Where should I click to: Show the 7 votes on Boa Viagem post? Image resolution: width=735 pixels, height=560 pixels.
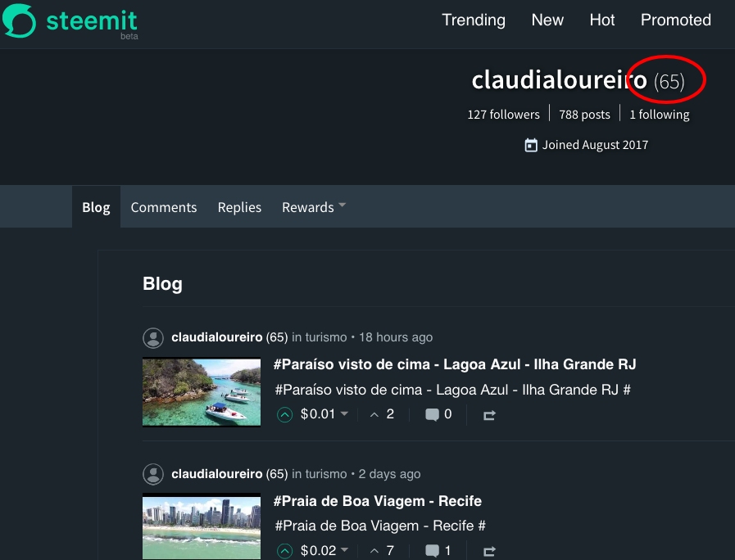coord(382,551)
